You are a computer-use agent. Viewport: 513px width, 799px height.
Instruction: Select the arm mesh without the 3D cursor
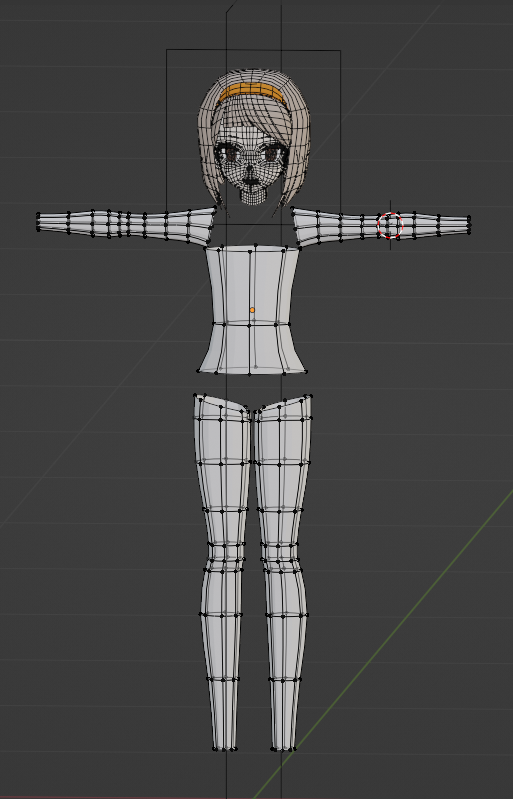tap(126, 225)
